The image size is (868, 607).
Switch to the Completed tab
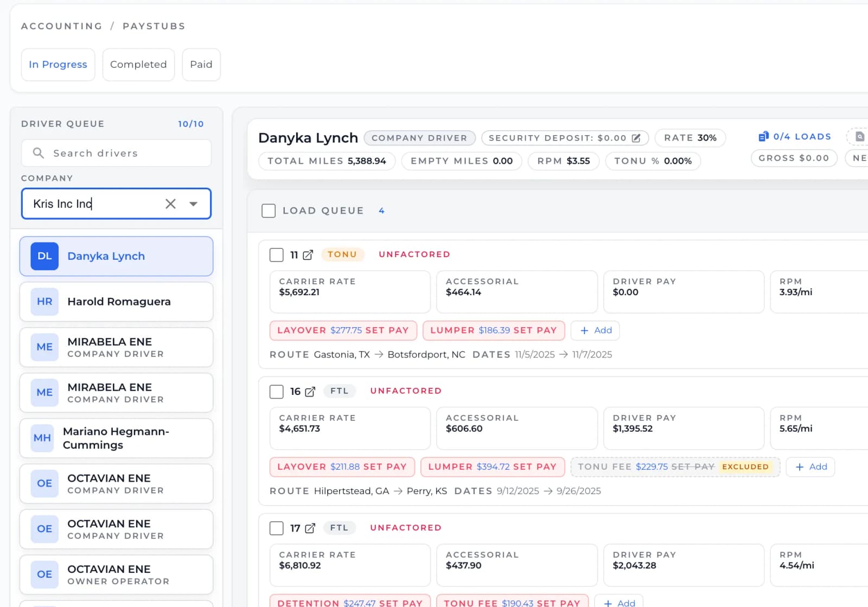138,64
